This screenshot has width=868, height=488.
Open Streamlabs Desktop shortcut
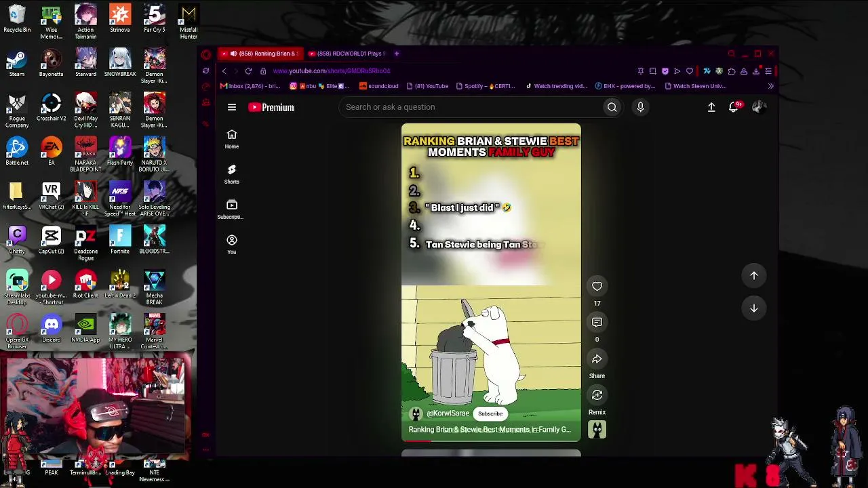[17, 288]
